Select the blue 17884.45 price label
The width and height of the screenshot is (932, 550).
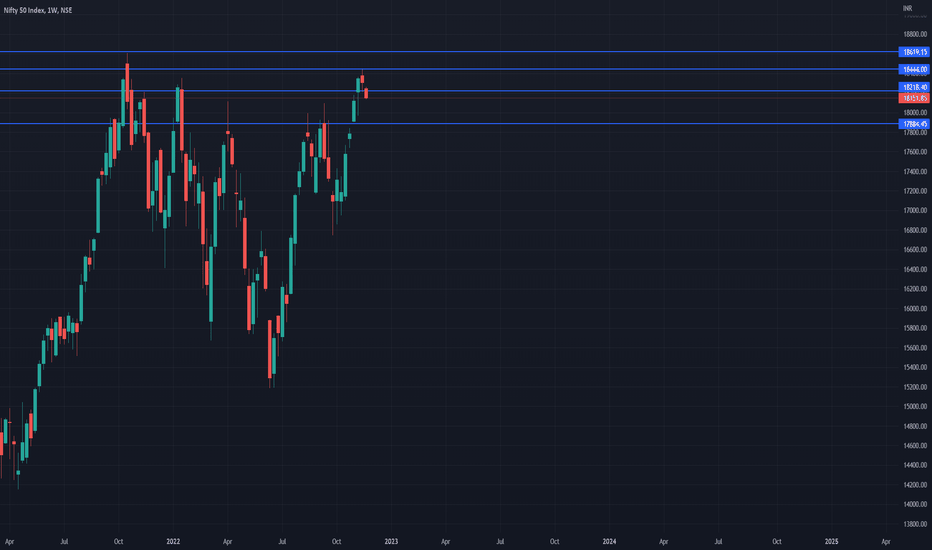(x=914, y=124)
